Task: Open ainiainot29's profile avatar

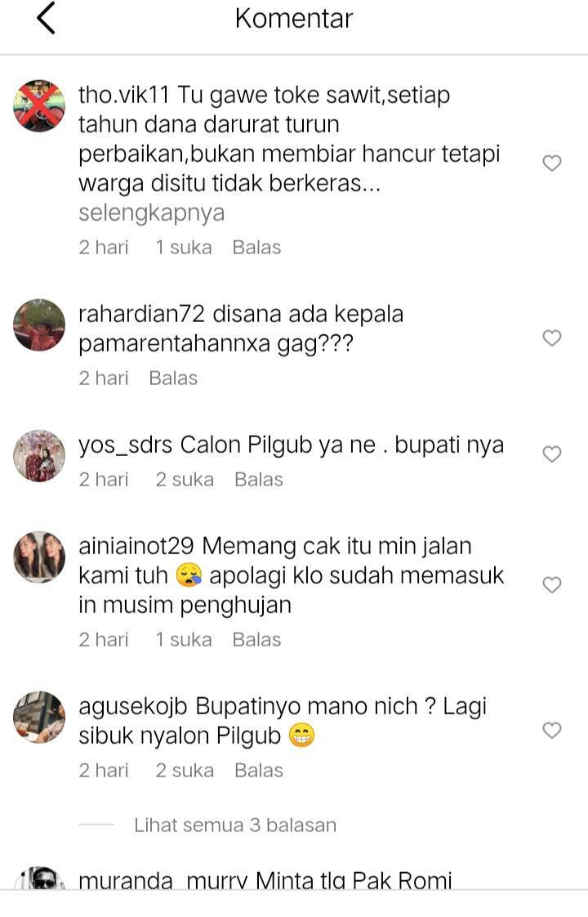Action: coord(39,557)
